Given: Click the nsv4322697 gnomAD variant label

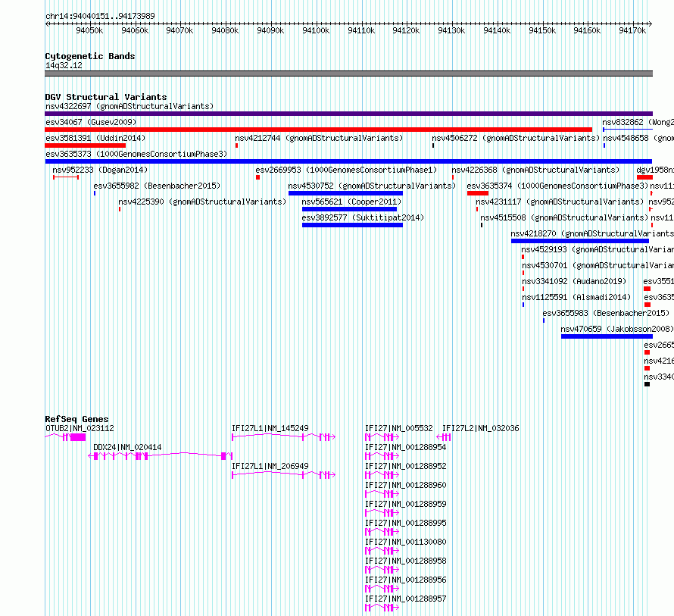Looking at the screenshot, I should tap(129, 106).
